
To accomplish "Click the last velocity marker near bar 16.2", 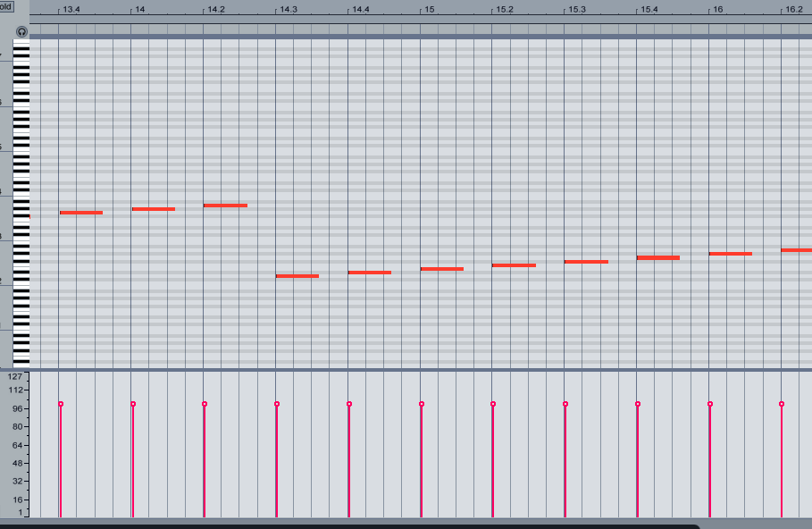I will coord(782,405).
